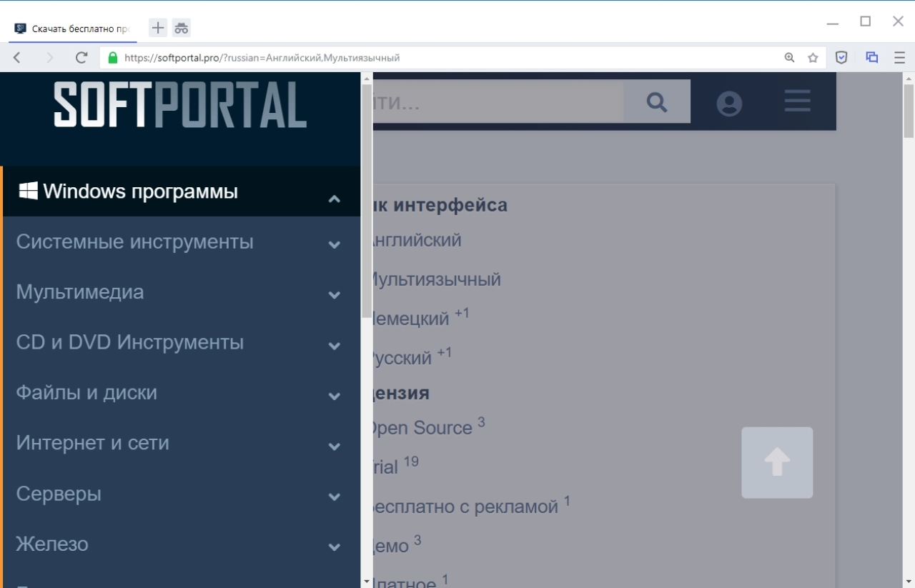
Task: Open Интернет и сети category
Action: tap(93, 443)
